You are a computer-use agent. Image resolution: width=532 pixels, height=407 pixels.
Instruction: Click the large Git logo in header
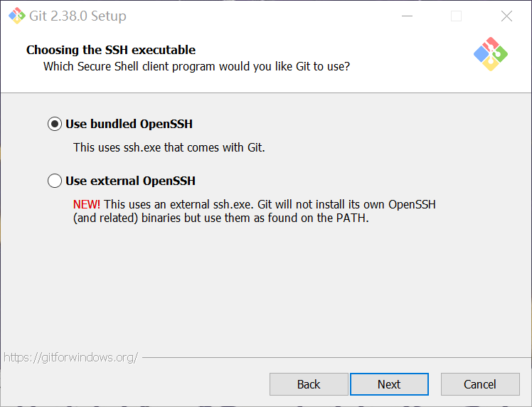pyautogui.click(x=491, y=54)
